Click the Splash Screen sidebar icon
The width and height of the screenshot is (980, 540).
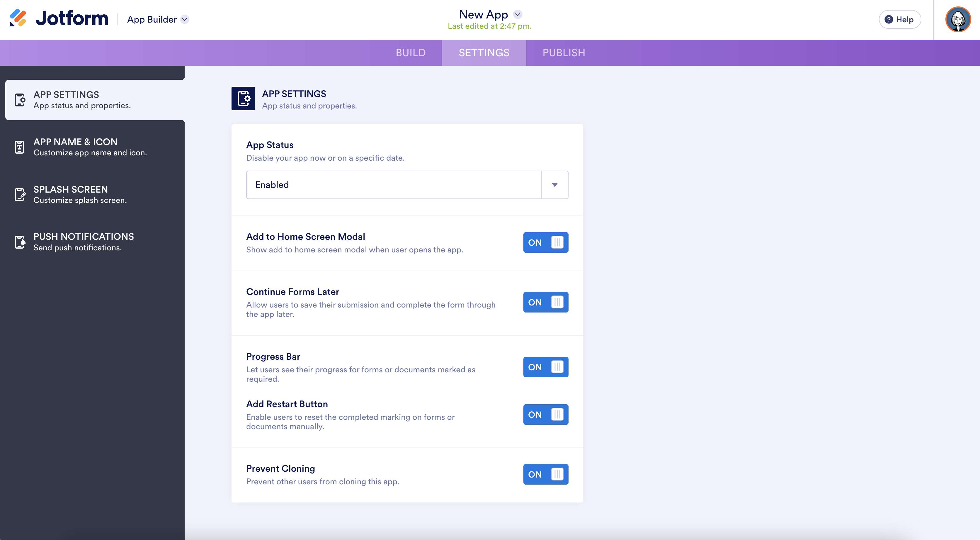click(x=20, y=194)
